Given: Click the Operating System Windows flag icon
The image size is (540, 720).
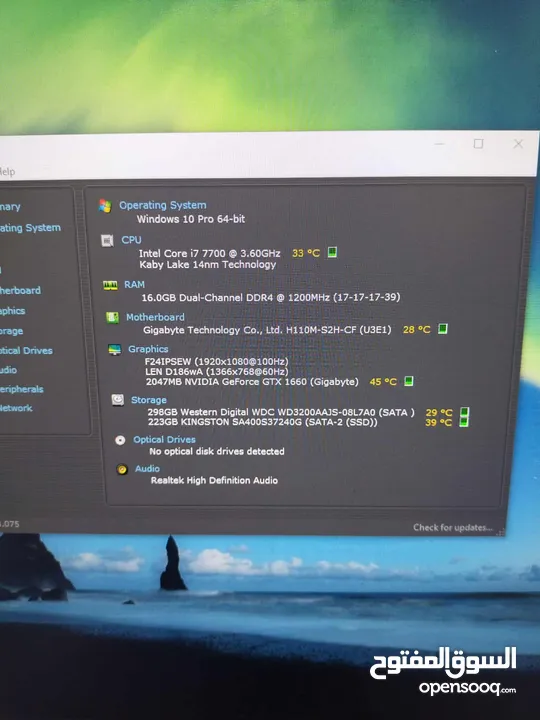Looking at the screenshot, I should [105, 206].
